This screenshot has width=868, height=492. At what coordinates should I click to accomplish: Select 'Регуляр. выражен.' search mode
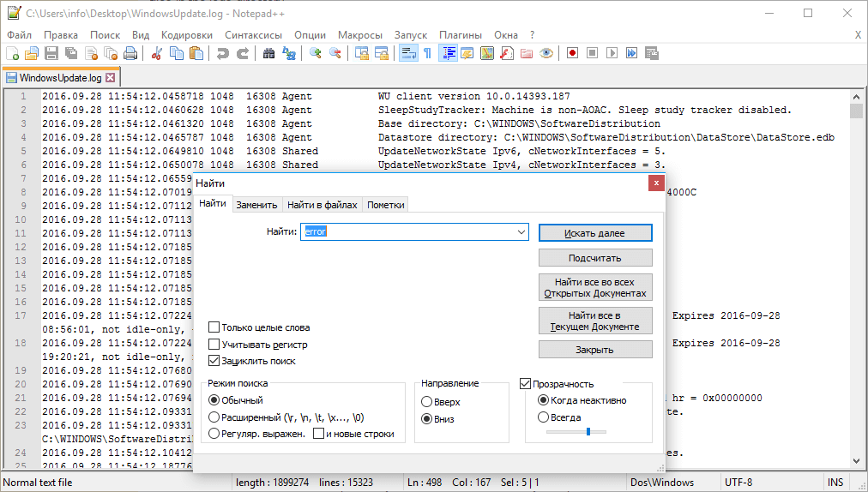(x=214, y=434)
